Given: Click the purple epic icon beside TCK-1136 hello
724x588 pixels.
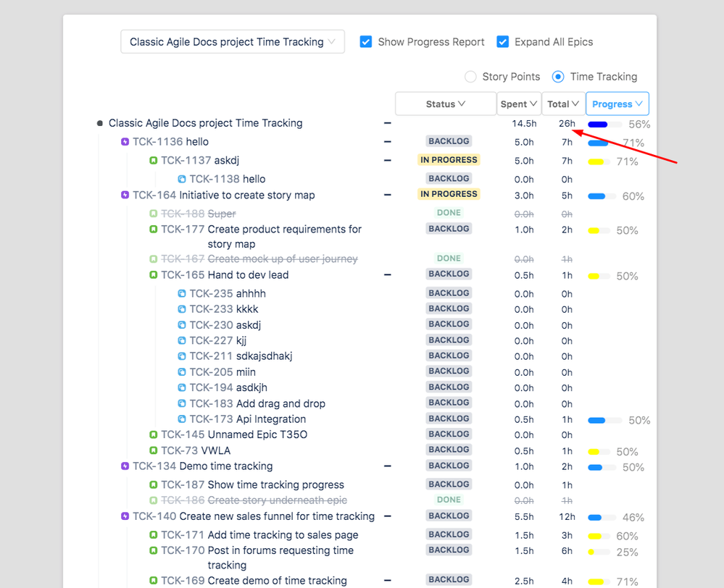Looking at the screenshot, I should coord(125,142).
